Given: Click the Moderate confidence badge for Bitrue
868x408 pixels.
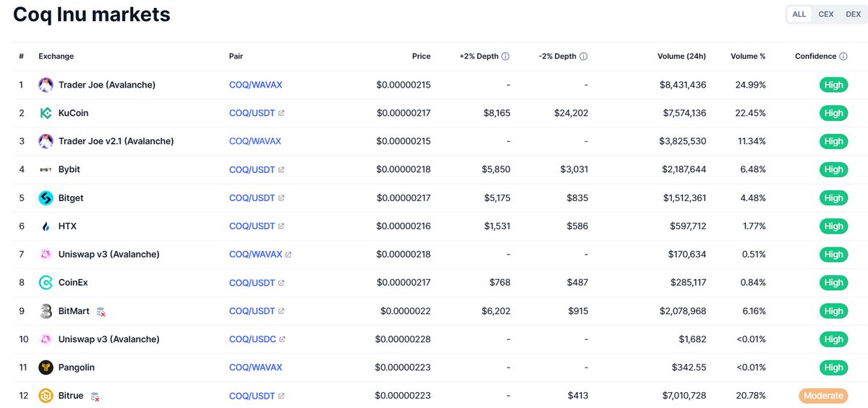Looking at the screenshot, I should click(x=823, y=396).
